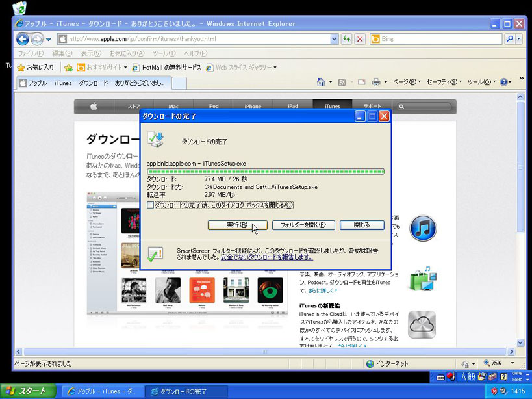Click the Recycle Bin desktop icon
This screenshot has width=532, height=399.
click(x=19, y=7)
